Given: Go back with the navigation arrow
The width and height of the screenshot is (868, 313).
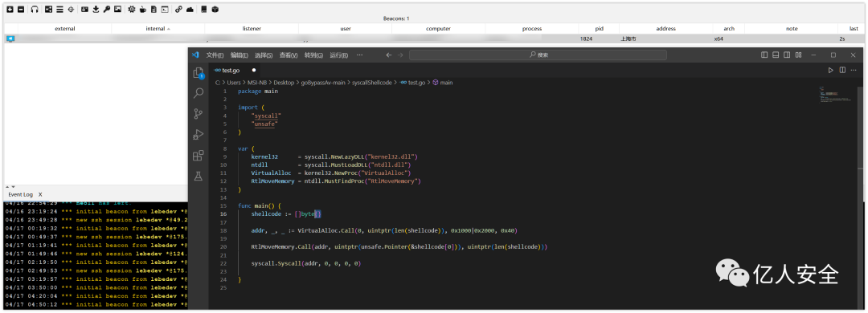Looking at the screenshot, I should pos(389,55).
